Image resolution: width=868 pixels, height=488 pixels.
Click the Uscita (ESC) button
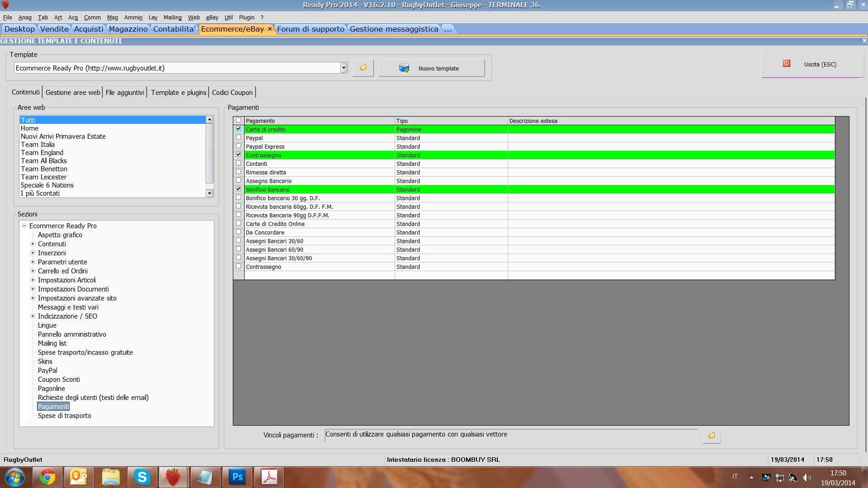click(812, 64)
